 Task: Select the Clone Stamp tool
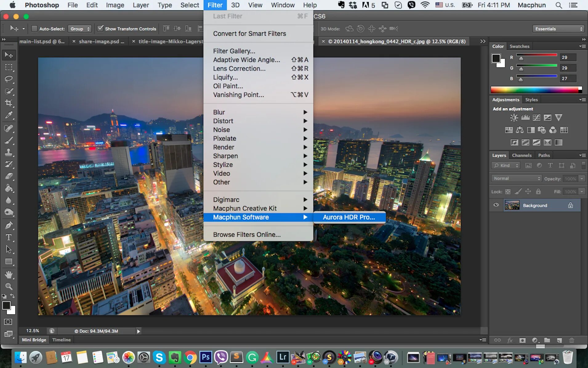click(9, 152)
